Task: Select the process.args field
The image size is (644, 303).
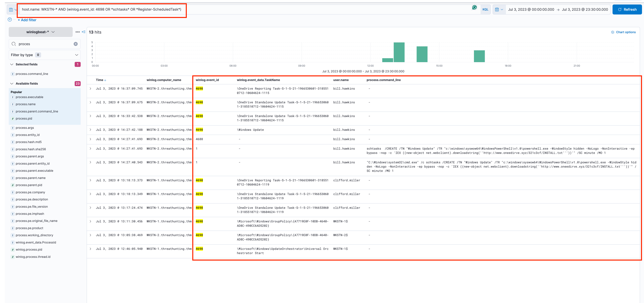Action: (x=25, y=128)
